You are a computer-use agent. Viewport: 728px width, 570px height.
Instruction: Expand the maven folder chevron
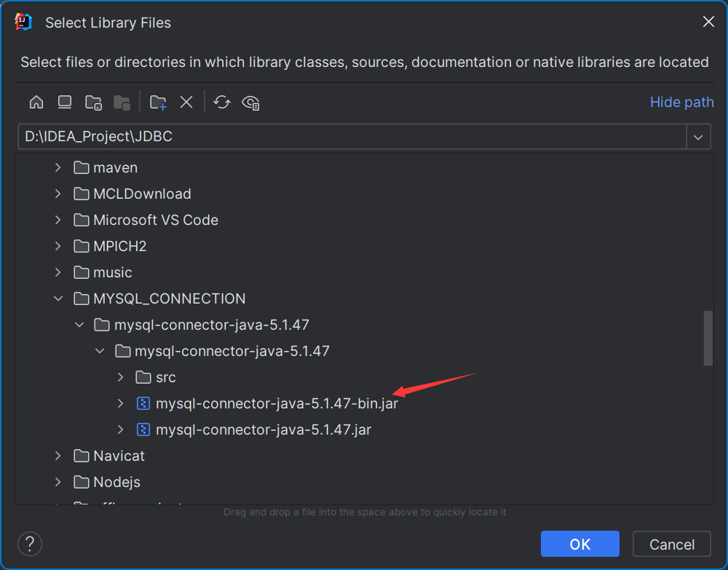pos(58,167)
